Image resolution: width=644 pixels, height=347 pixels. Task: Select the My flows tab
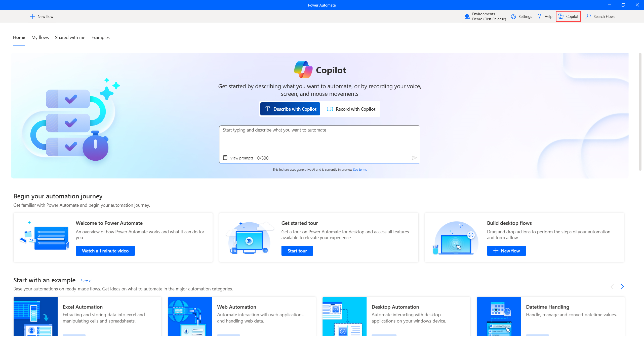click(x=40, y=37)
